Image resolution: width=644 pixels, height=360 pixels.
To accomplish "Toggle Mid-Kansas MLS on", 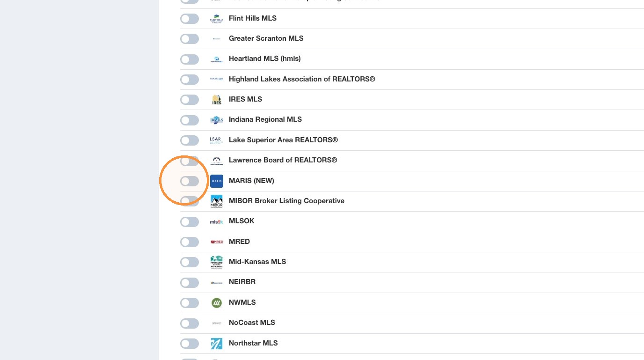I will coord(190,262).
